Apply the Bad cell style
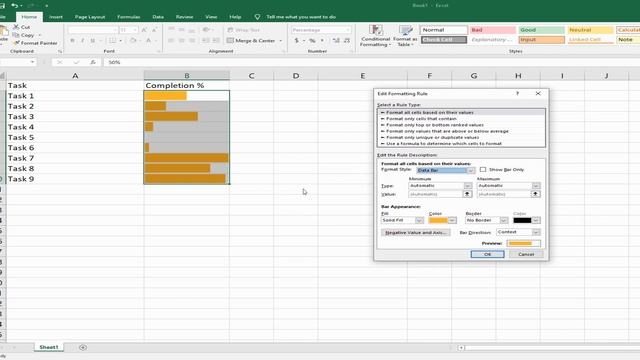Image resolution: width=640 pixels, height=360 pixels. click(492, 30)
